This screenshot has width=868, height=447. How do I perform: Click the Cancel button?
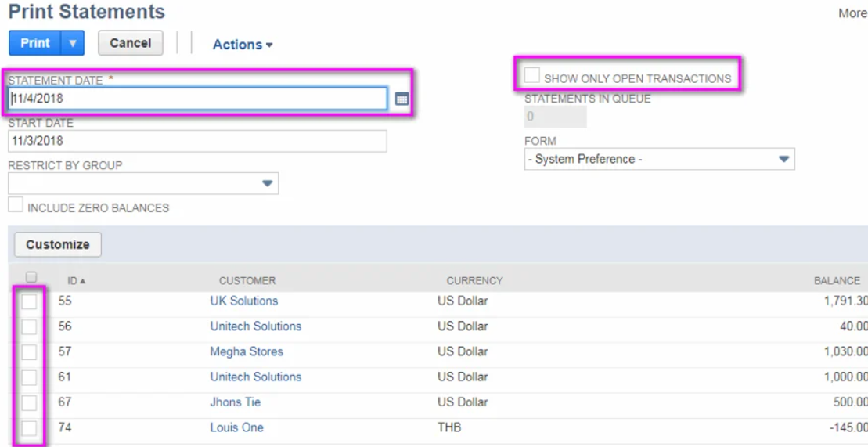pyautogui.click(x=131, y=43)
